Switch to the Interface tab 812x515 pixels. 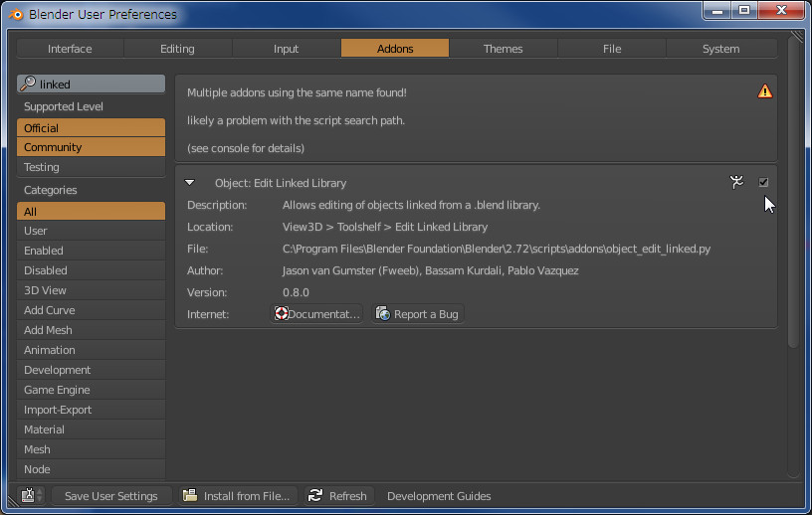[x=70, y=49]
